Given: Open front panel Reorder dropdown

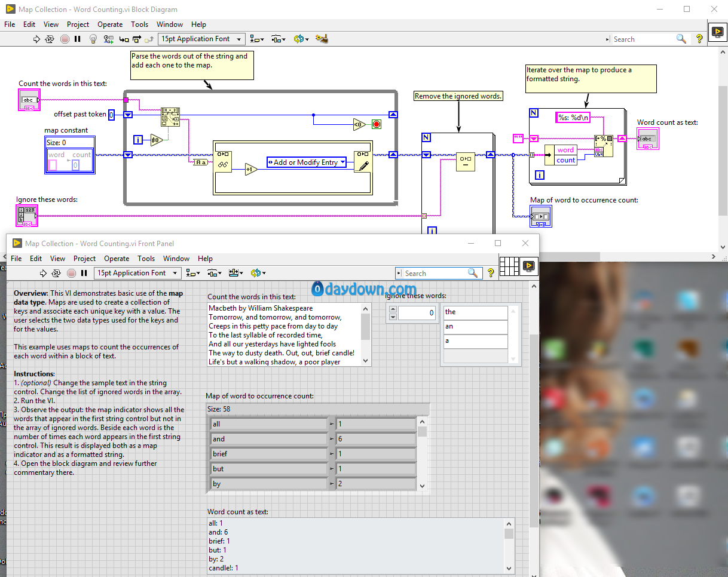Looking at the screenshot, I should pyautogui.click(x=257, y=273).
